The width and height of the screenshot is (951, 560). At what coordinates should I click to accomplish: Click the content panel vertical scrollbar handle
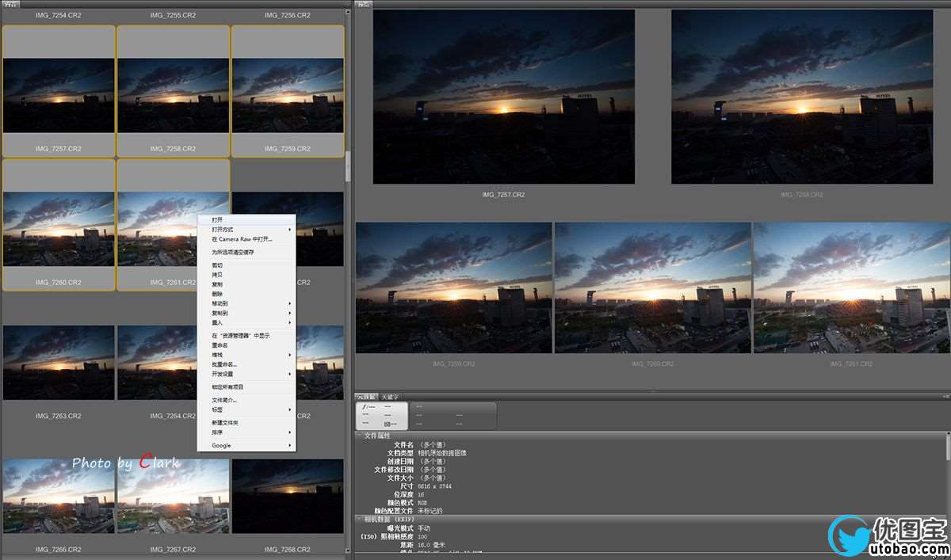[348, 166]
